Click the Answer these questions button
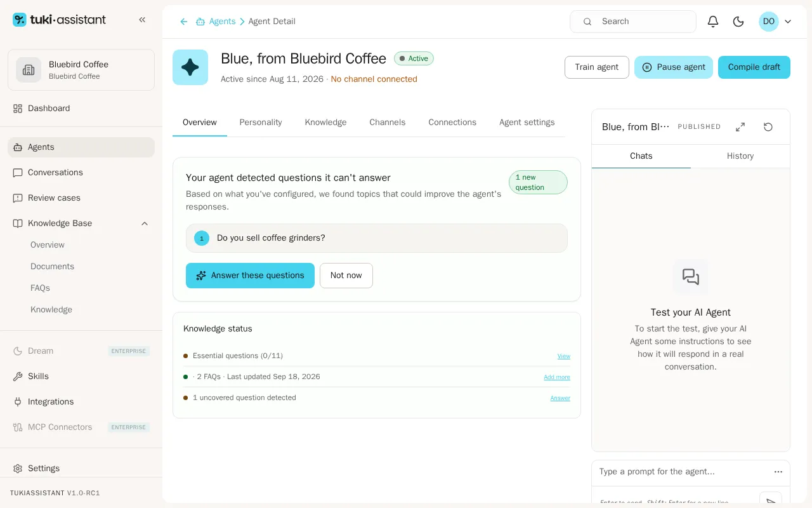Image resolution: width=812 pixels, height=508 pixels. tap(250, 276)
